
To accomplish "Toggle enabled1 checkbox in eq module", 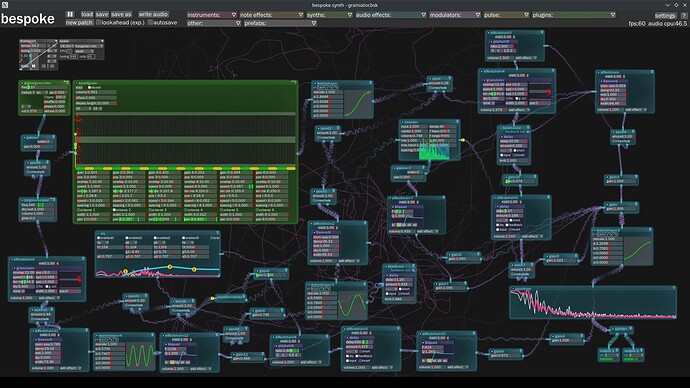I will coord(128,238).
